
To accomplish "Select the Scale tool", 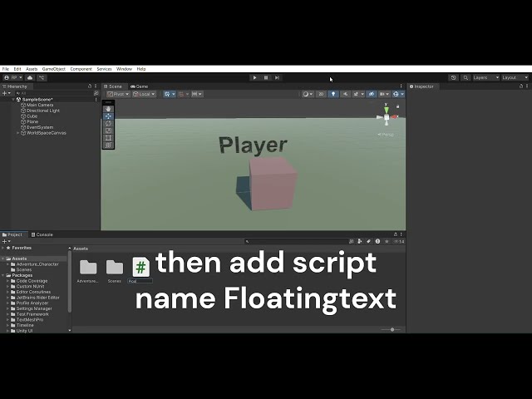I will pos(108,131).
